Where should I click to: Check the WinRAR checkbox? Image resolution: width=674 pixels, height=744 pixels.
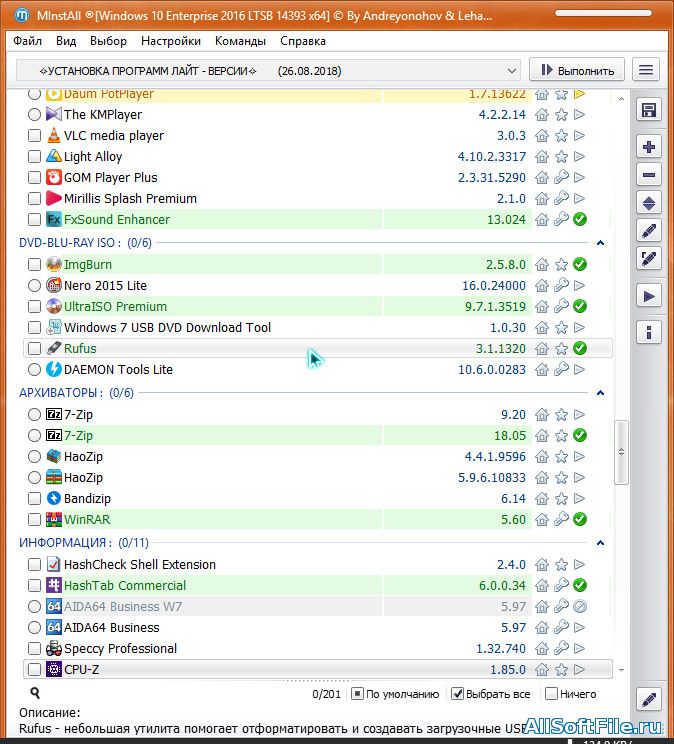point(34,520)
